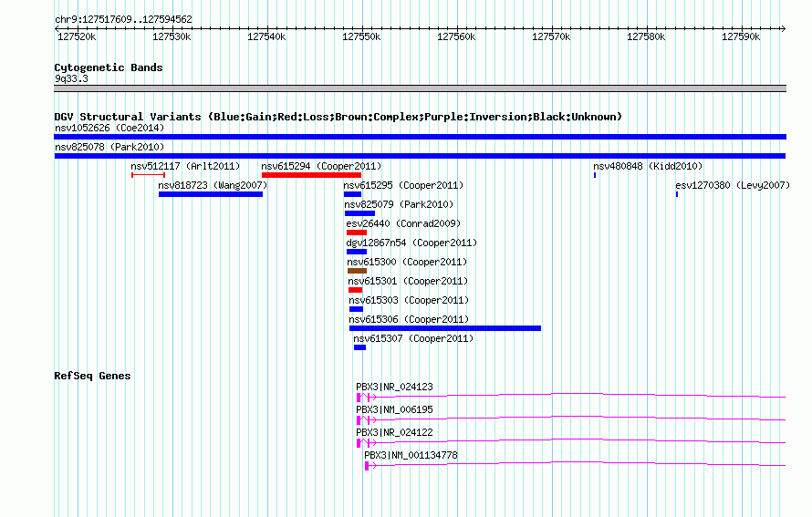Click the DGV Structural Variants track title
The image size is (812, 517).
coord(338,117)
